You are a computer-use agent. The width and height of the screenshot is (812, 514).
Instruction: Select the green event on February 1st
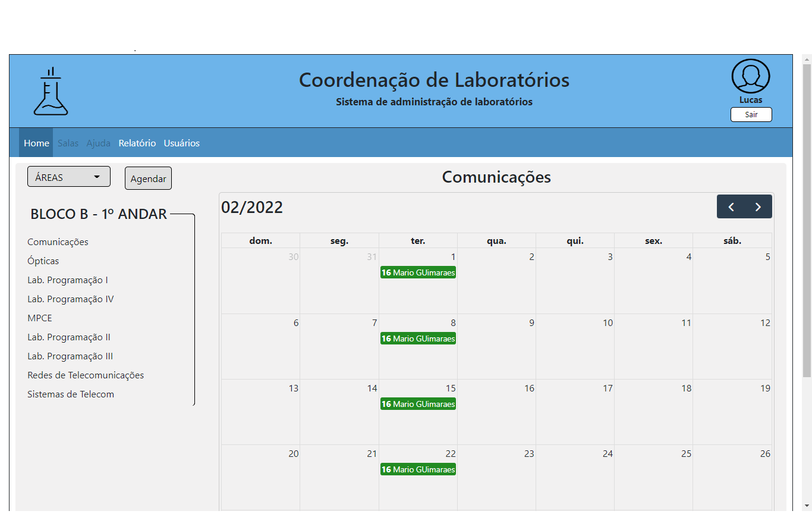coord(418,272)
